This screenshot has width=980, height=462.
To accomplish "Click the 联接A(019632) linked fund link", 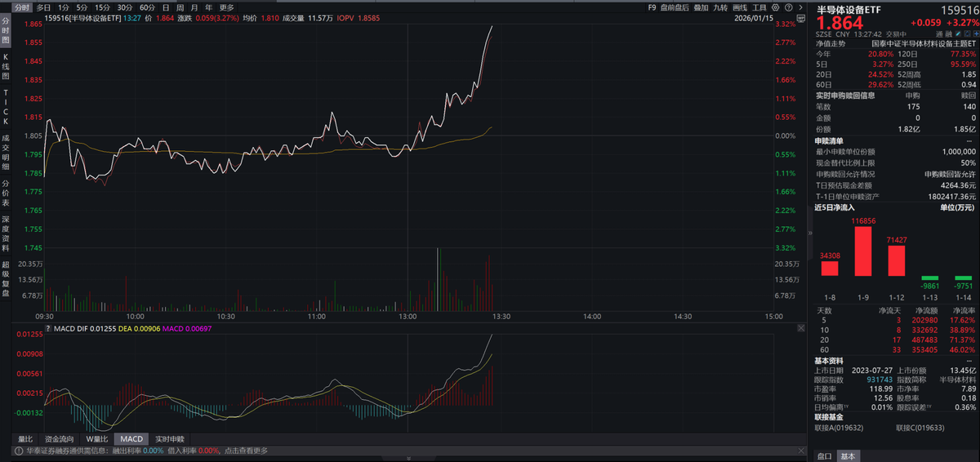I will (x=839, y=428).
